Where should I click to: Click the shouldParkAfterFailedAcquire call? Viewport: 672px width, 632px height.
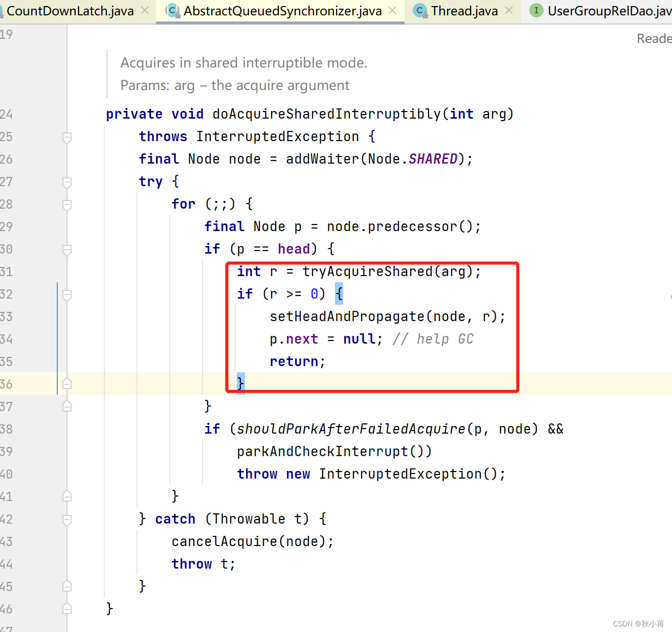tap(351, 429)
